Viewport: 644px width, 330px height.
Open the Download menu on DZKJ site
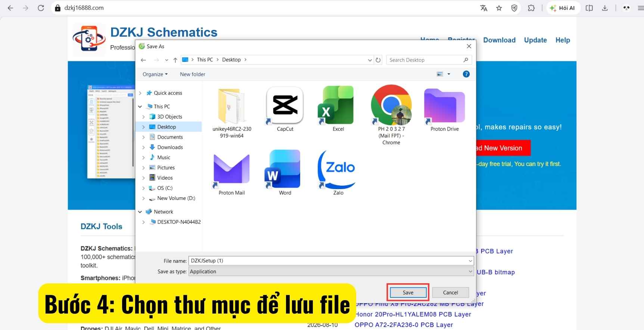pos(499,40)
